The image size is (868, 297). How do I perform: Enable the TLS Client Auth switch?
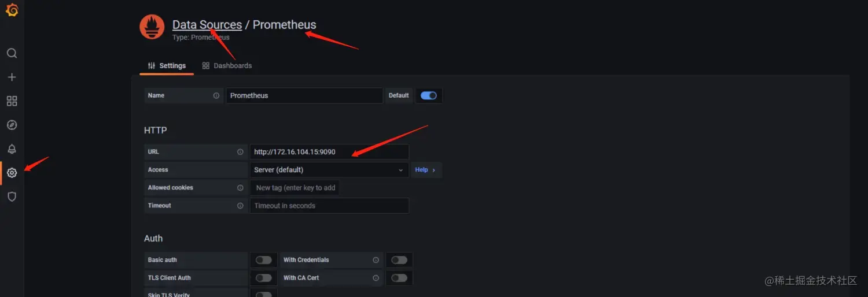click(263, 278)
